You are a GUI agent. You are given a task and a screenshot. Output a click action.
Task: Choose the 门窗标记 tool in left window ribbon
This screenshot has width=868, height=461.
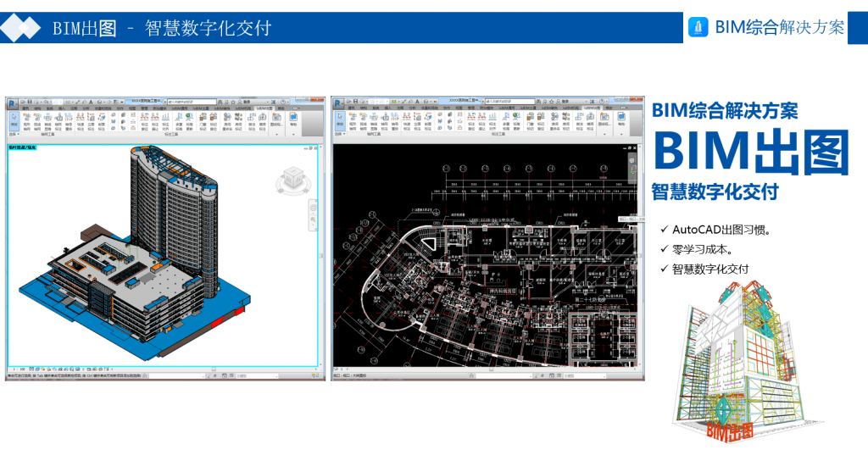[x=203, y=121]
